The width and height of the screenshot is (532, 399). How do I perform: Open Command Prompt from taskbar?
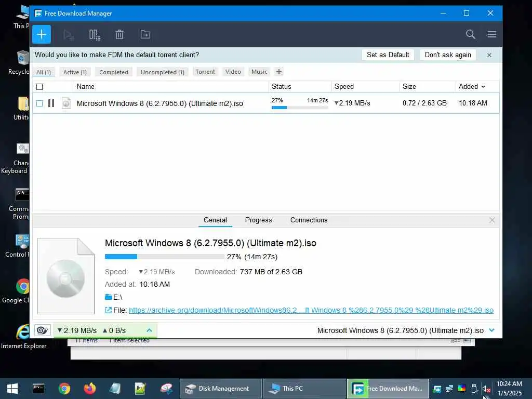38,389
